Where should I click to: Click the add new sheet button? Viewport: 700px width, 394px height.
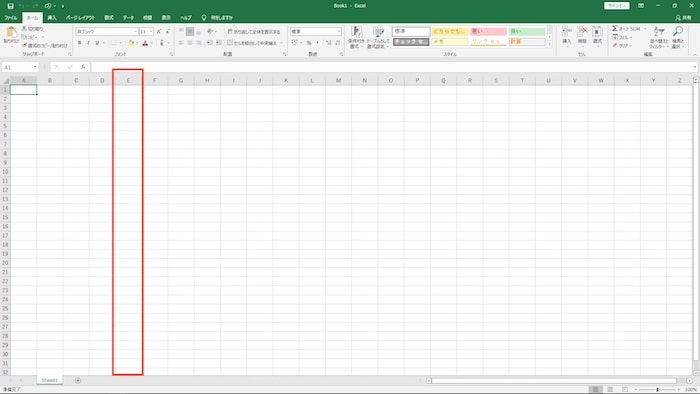78,380
